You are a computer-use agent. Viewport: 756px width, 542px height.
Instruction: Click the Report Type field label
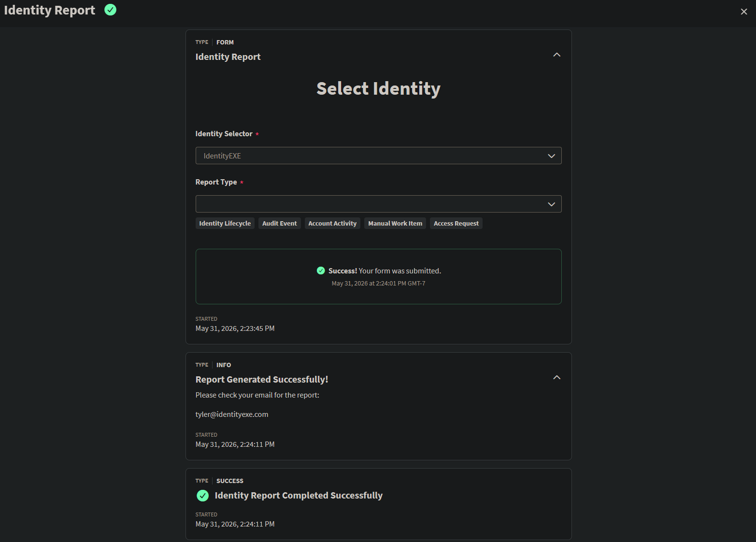tap(216, 182)
